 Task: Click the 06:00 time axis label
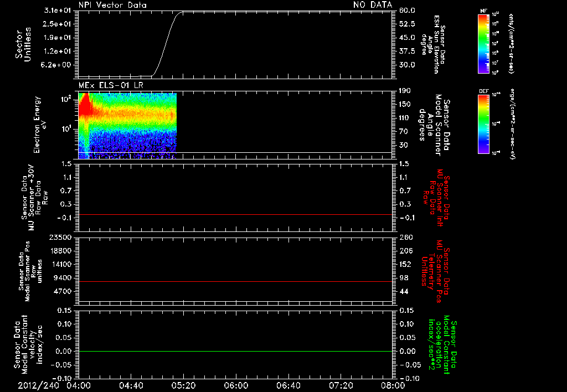(236, 385)
